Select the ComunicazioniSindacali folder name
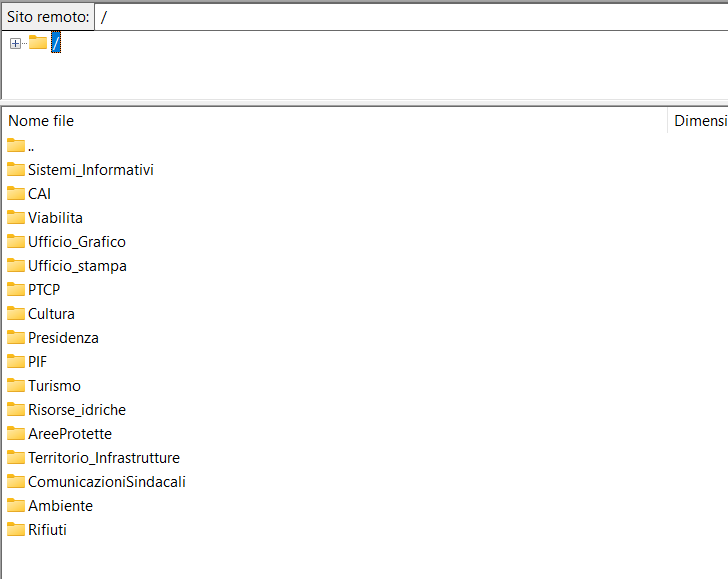Viewport: 728px width, 579px height. point(107,481)
